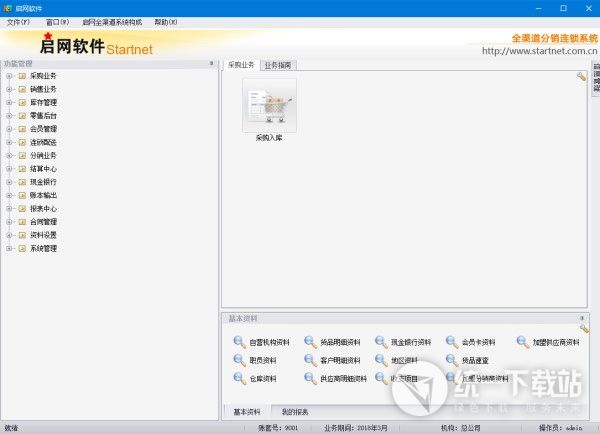Open 货品明细资料 magnifier icon
600x434 pixels.
point(310,342)
